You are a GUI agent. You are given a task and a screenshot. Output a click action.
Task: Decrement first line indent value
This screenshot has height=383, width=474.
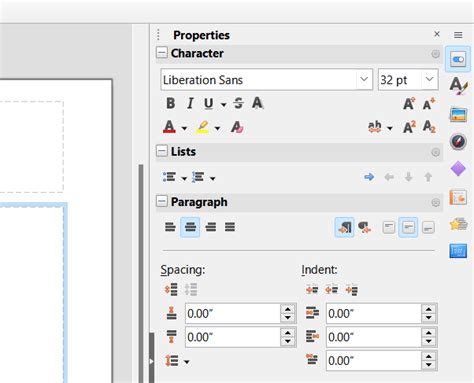coord(429,365)
